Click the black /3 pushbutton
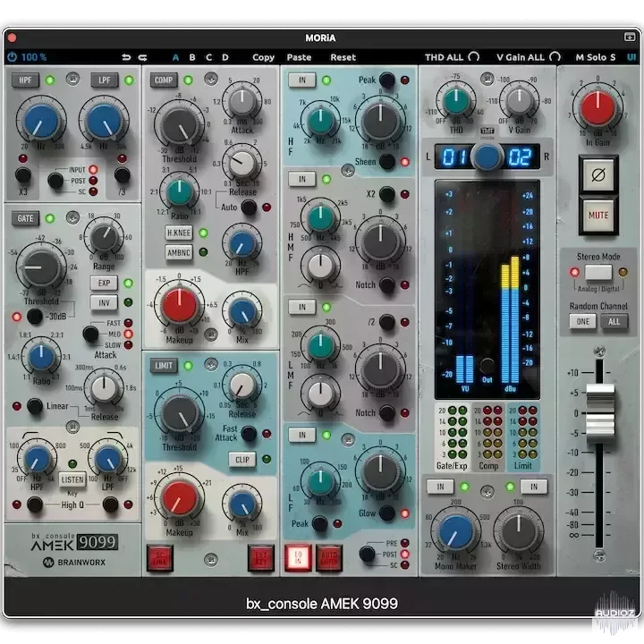 coord(122,175)
